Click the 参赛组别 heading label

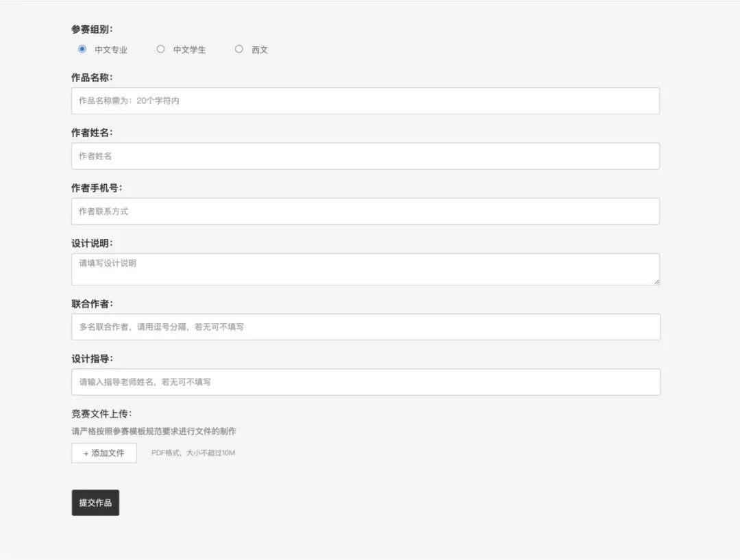click(x=92, y=29)
